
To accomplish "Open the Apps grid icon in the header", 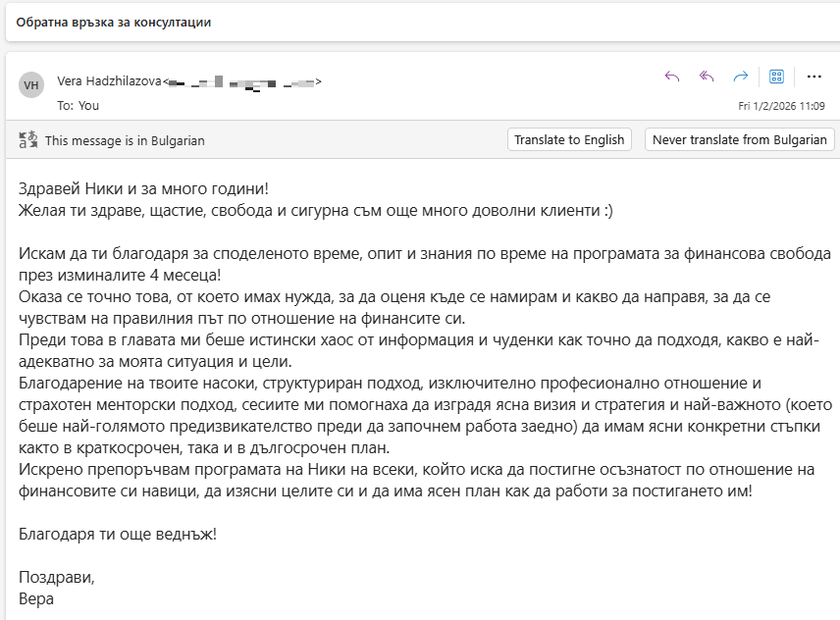I will click(776, 77).
